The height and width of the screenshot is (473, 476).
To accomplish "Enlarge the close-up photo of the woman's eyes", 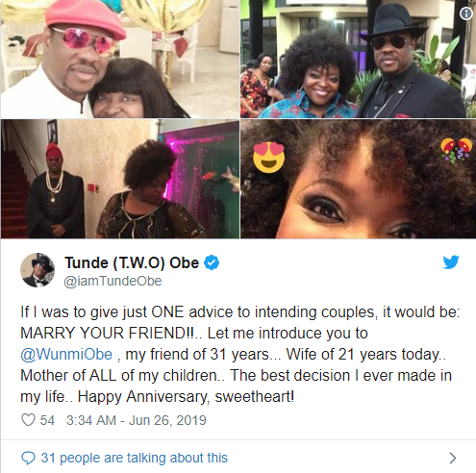I will pyautogui.click(x=359, y=179).
